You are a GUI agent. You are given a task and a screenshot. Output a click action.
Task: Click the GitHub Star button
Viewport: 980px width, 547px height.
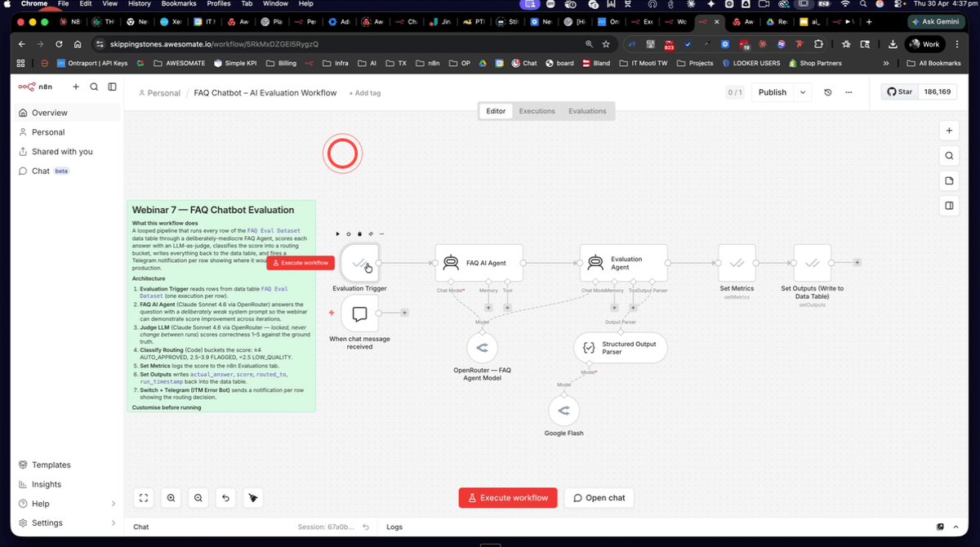click(x=900, y=92)
